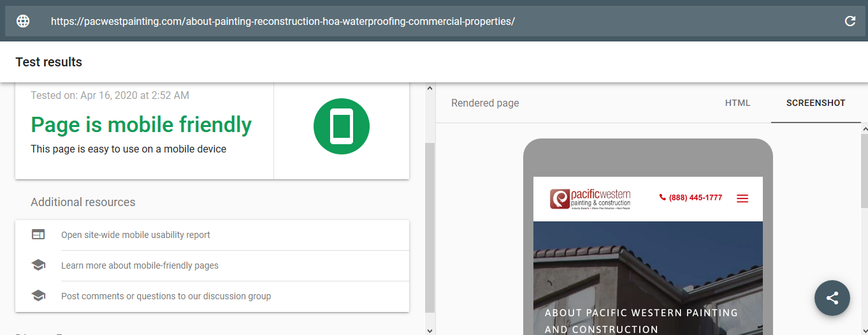Click the (888) 445-1777 phone number
Screen dimensions: 868x335
tap(695, 198)
